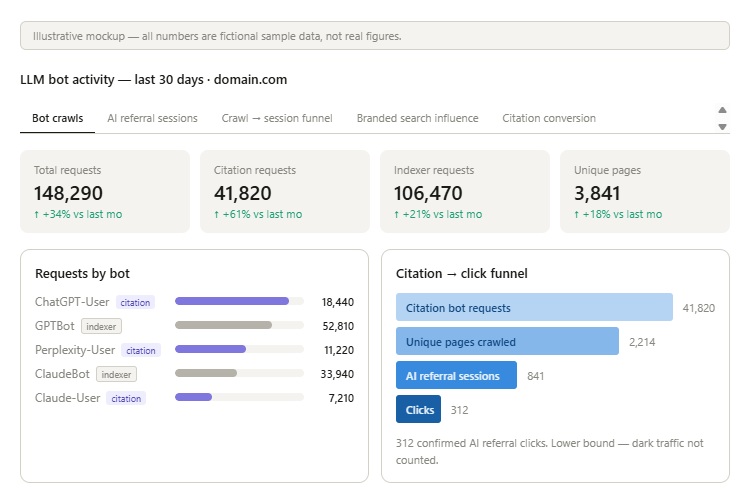Screen dimensions: 751x503
Task: Click the citation badge next to ChatGPT-User
Action: 135,303
